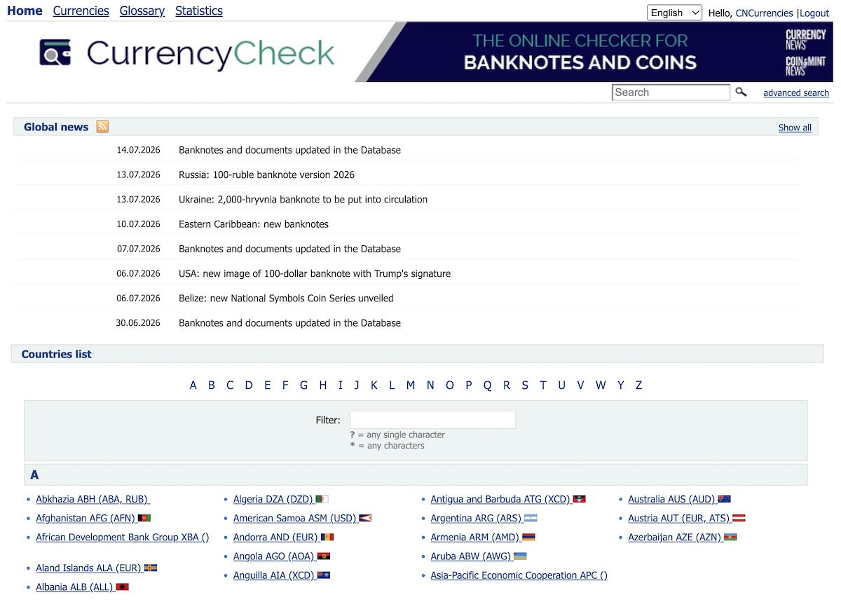Screen dimensions: 841x616
Task: Open the Statistics menu item
Action: click(199, 11)
